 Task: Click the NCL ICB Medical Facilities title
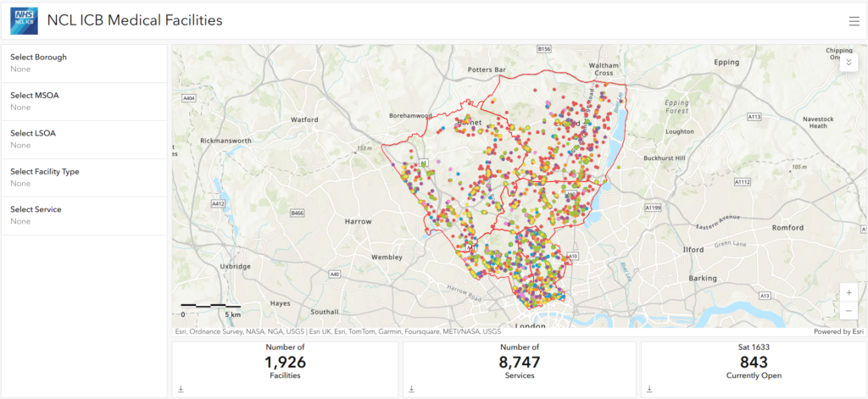(x=135, y=20)
